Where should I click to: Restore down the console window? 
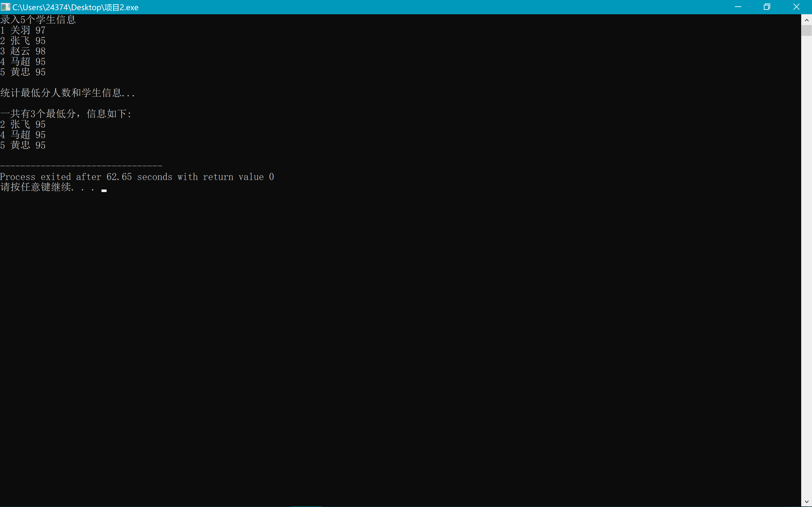(x=767, y=7)
